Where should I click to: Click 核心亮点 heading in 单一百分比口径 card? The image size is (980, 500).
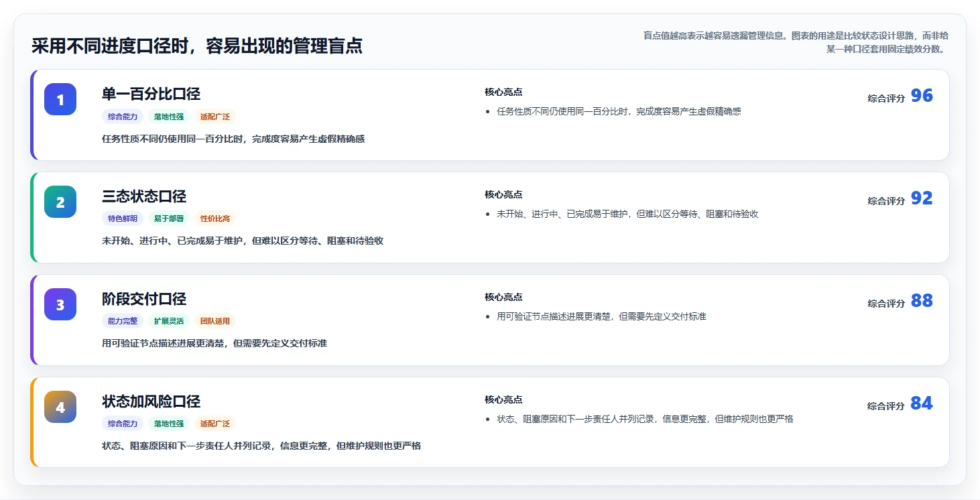click(503, 92)
